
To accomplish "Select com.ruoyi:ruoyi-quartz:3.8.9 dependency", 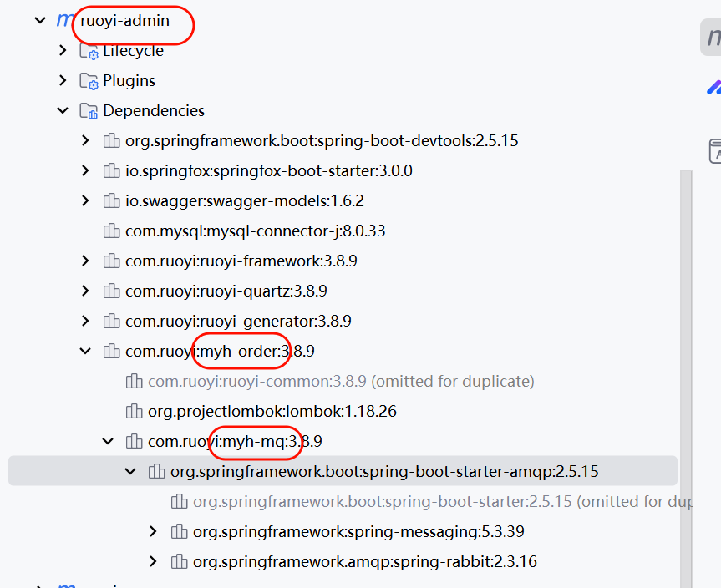I will 226,291.
